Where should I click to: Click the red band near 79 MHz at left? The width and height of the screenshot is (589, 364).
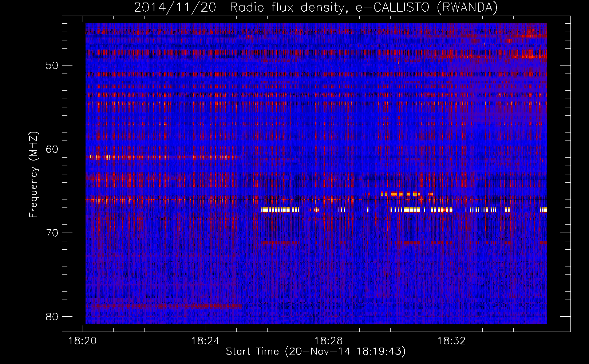pos(164,306)
